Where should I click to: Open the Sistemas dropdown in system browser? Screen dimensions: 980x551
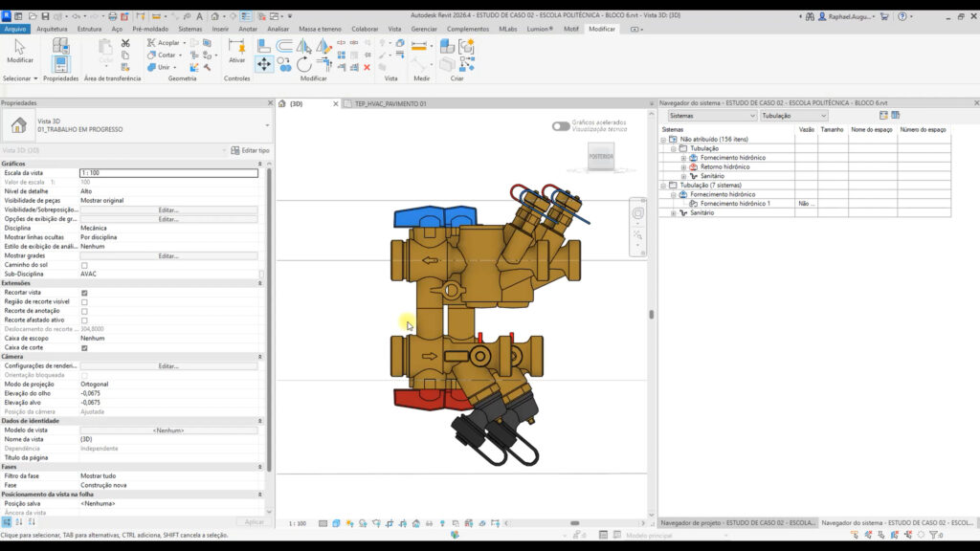(712, 116)
